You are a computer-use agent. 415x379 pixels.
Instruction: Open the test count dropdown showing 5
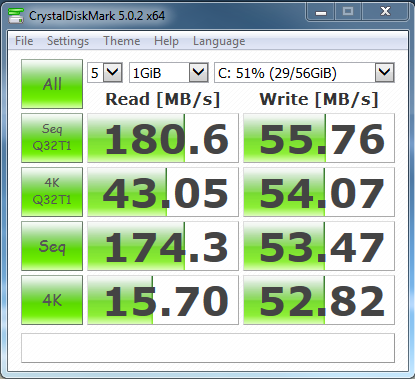tap(105, 72)
